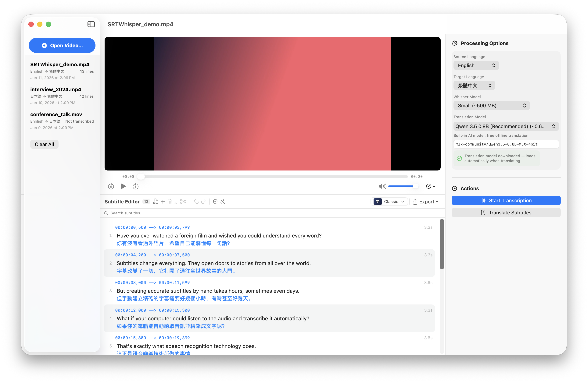Open the playback speed menu

[431, 186]
